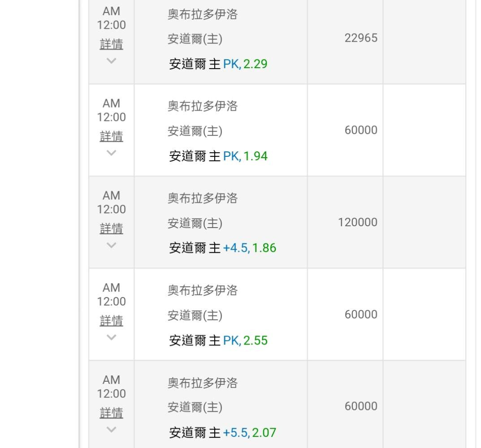Click the 安道爾 主 +5.5, 2.07 selection
This screenshot has width=481, height=448.
click(x=222, y=433)
